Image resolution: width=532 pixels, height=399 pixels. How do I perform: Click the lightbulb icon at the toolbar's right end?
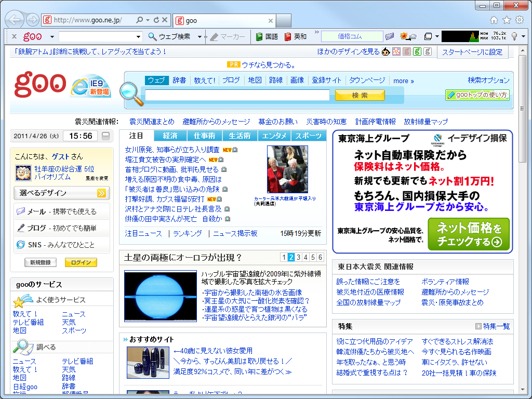coord(514,37)
